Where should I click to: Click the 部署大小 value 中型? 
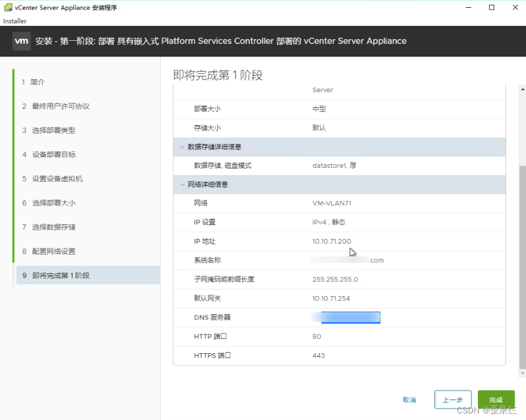[319, 109]
